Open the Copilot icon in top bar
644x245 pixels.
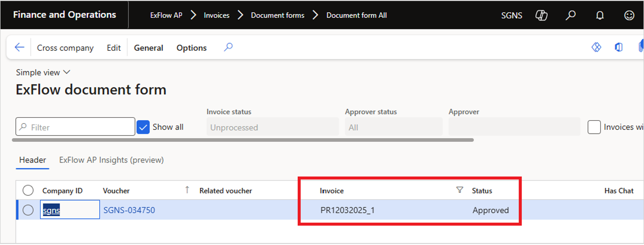click(x=541, y=15)
